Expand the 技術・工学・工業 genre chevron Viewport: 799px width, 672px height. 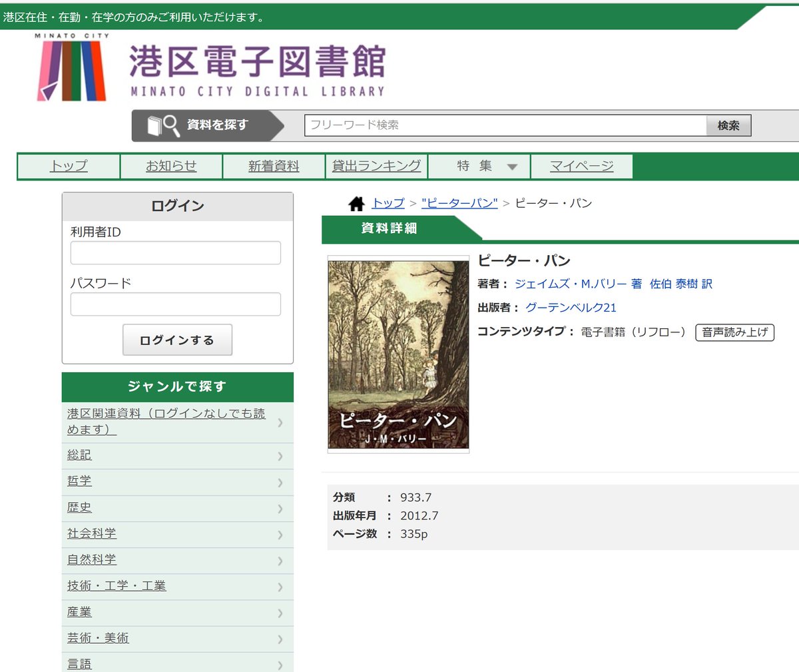click(x=280, y=587)
